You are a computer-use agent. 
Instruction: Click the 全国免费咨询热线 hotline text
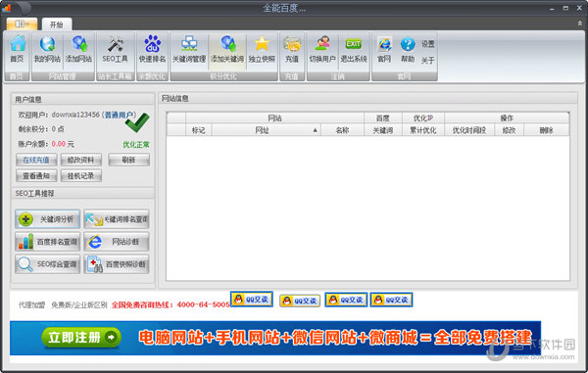click(x=171, y=304)
